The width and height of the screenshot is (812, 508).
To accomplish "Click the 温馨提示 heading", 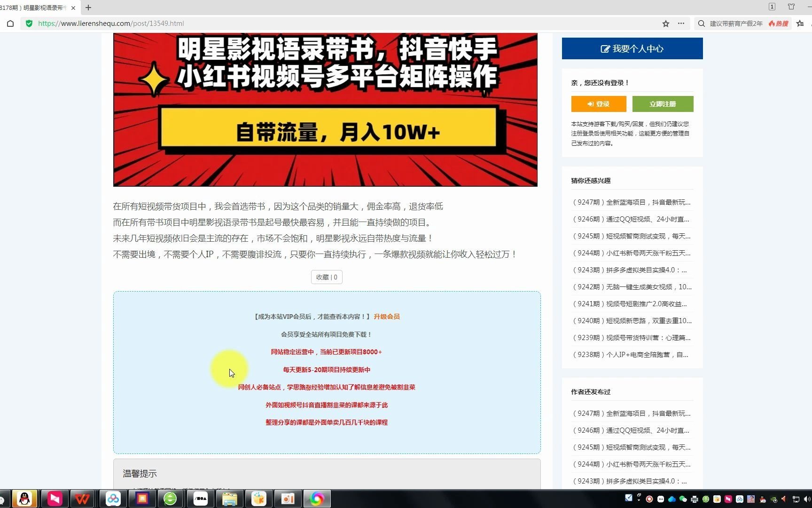I will coord(140,474).
